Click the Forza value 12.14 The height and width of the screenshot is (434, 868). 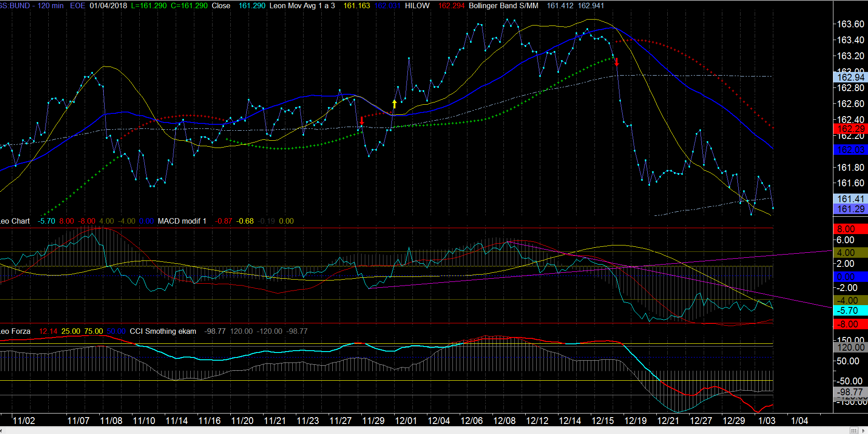point(48,332)
